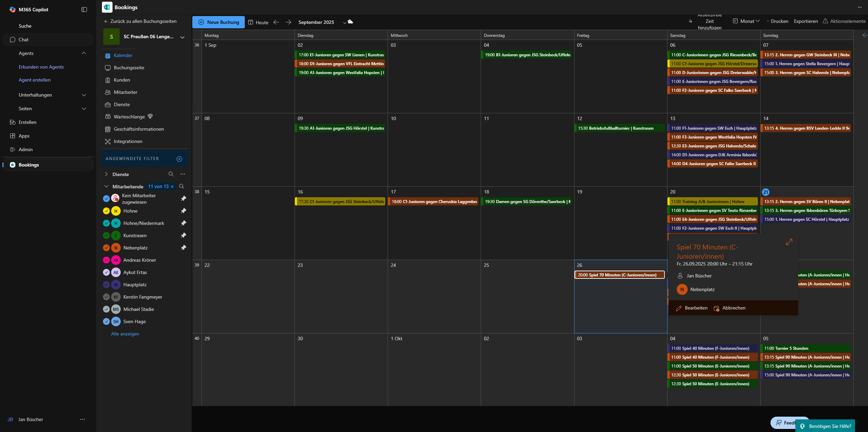Uncheck the Nebenplatz staff filter

106,248
